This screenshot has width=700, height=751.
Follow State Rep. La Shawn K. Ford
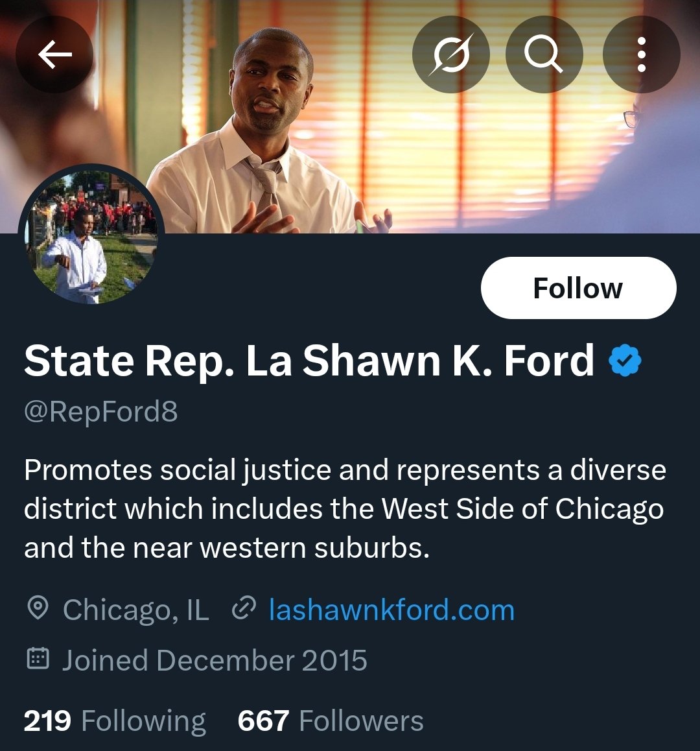click(x=578, y=288)
